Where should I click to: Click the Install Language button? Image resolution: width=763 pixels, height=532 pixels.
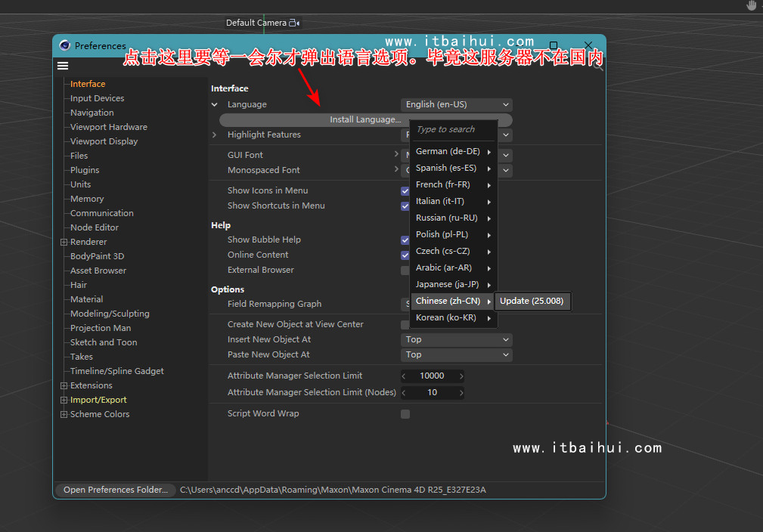(365, 119)
